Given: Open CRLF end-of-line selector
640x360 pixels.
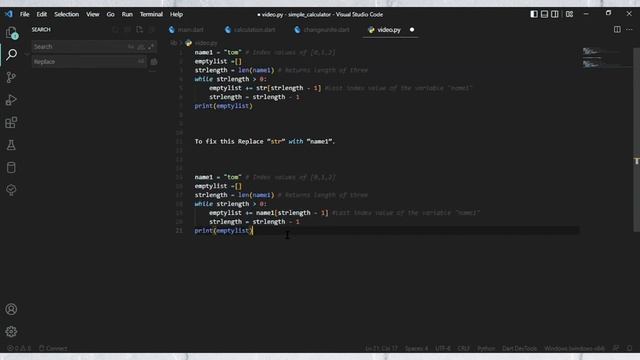Looking at the screenshot, I should click(464, 348).
